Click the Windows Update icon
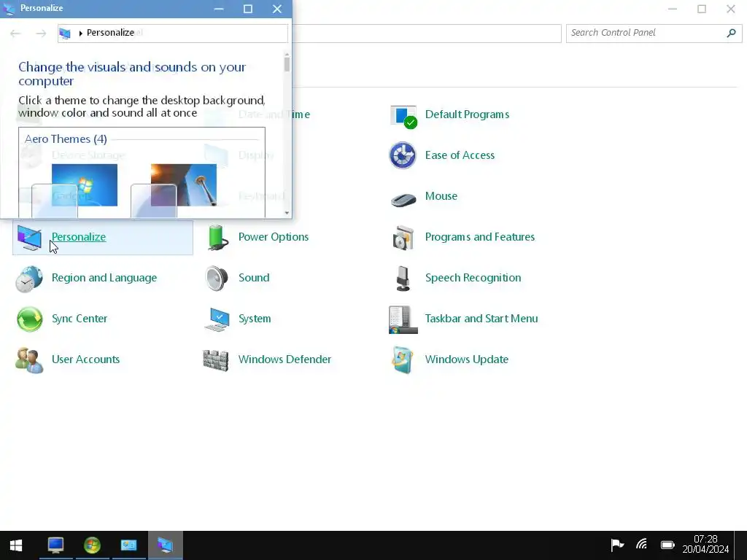 coord(402,360)
